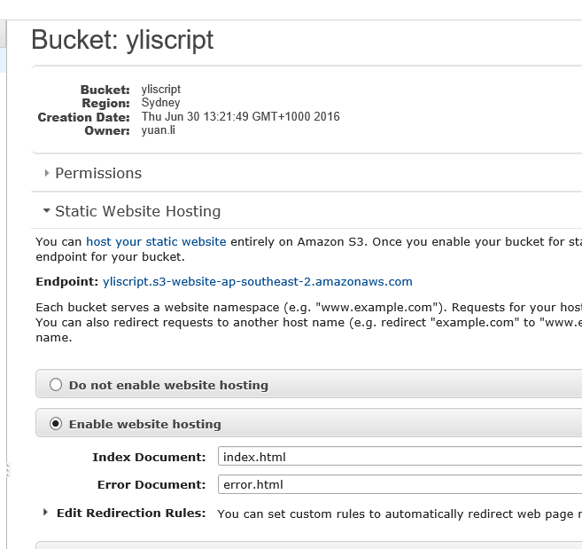Image resolution: width=582 pixels, height=549 pixels.
Task: Select the highlighted blue row in left panel
Action: tap(3, 61)
